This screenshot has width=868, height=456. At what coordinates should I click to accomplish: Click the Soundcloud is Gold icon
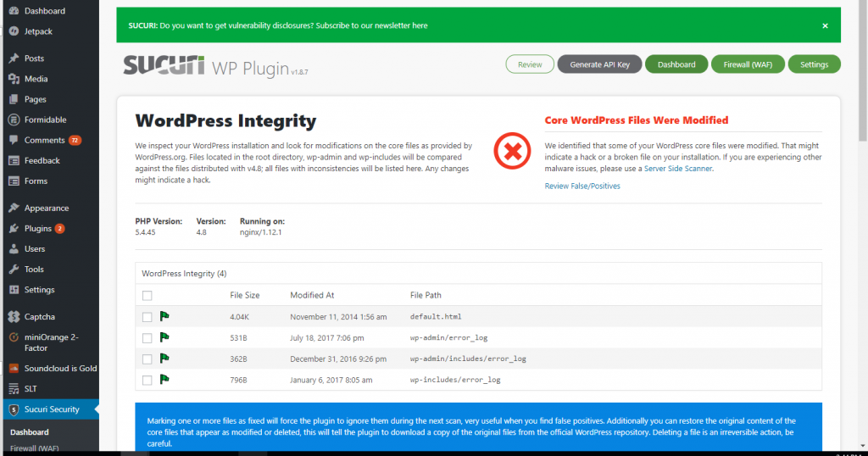14,369
